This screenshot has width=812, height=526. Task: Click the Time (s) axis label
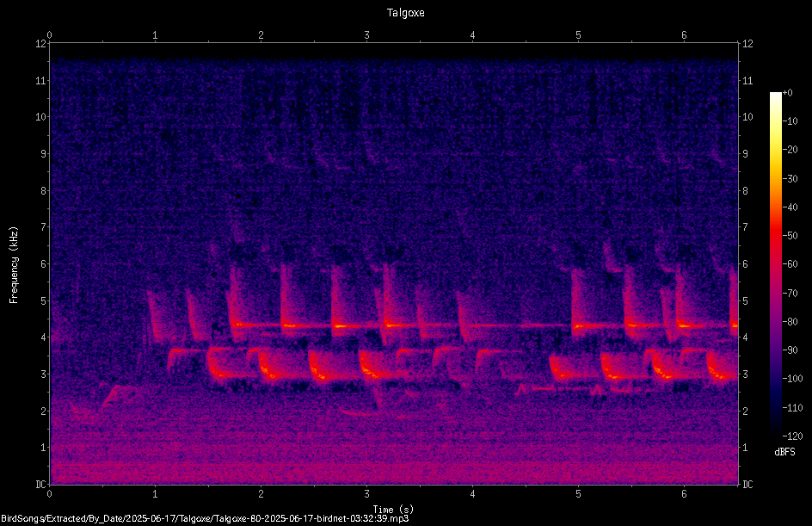pyautogui.click(x=393, y=510)
